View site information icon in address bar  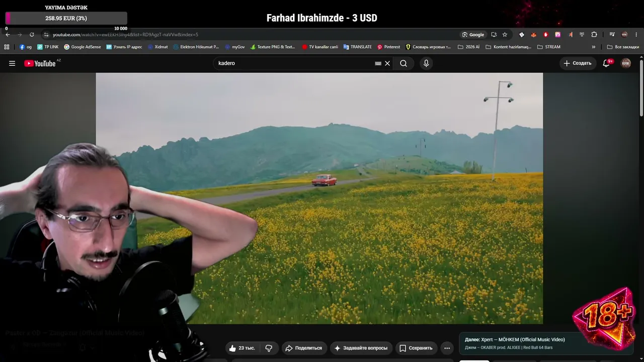point(46,35)
